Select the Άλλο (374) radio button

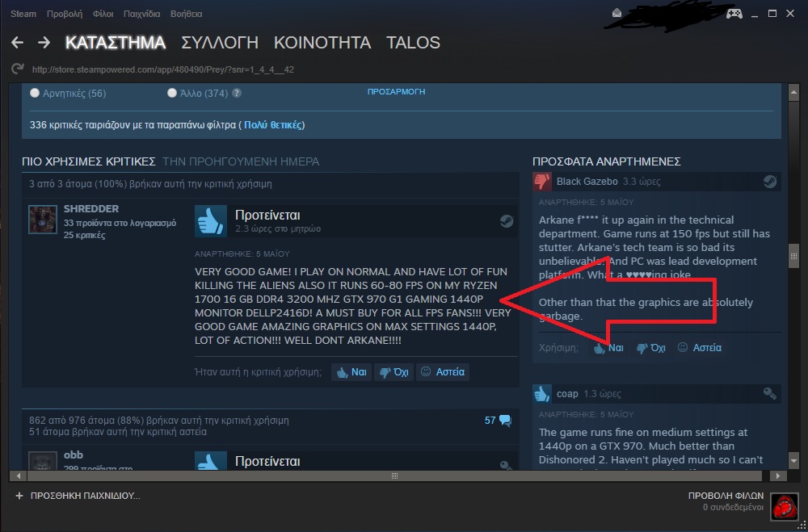coord(172,93)
